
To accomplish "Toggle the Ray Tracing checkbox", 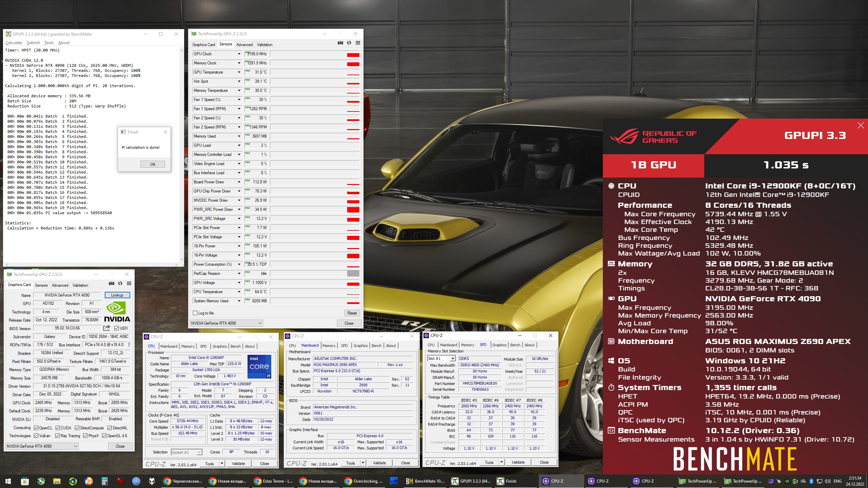I will [x=57, y=436].
